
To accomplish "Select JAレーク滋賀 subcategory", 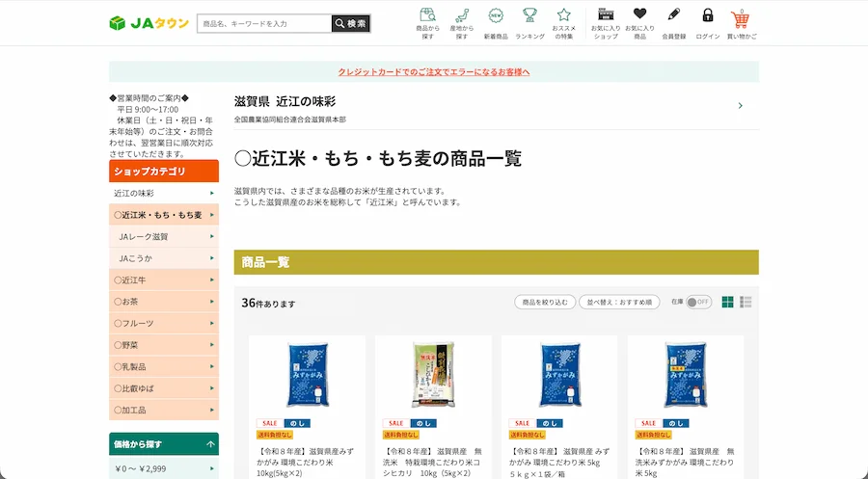I will click(164, 236).
